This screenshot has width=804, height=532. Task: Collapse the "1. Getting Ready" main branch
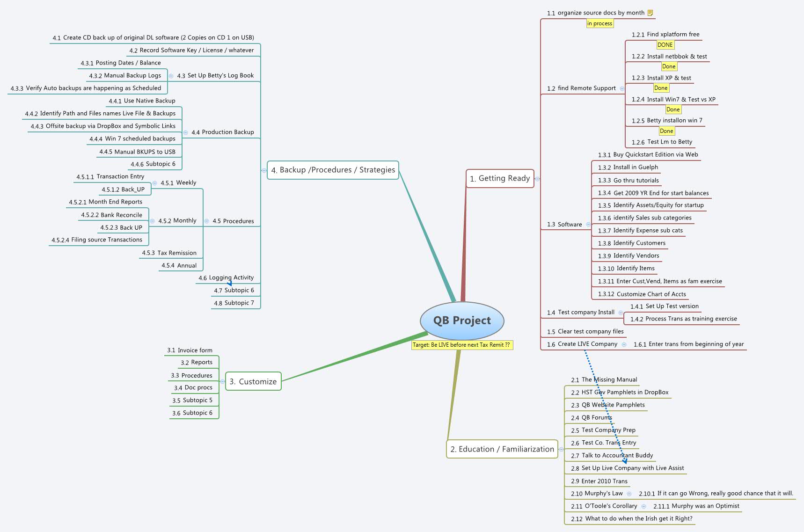coord(536,178)
